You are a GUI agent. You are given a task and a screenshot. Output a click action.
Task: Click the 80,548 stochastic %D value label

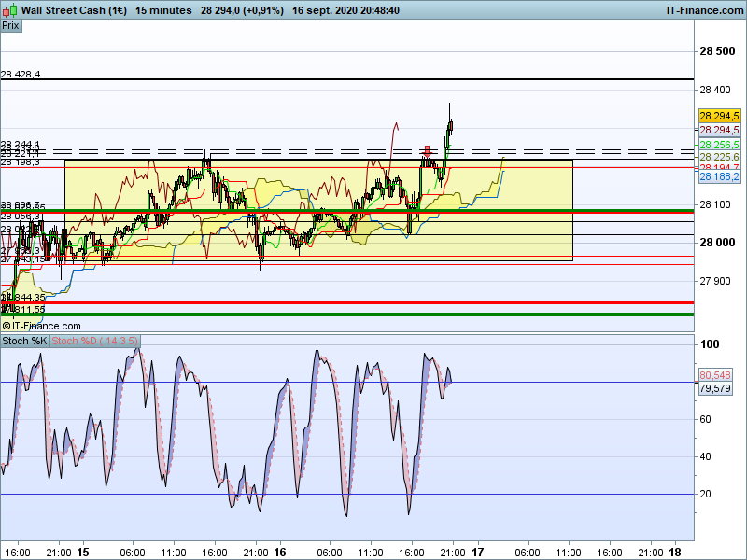click(715, 375)
